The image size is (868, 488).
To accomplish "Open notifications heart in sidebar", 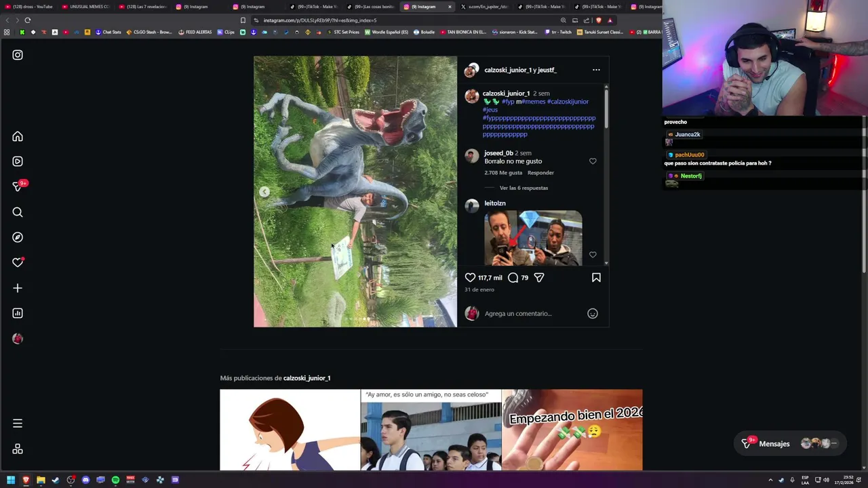I will coord(18,262).
